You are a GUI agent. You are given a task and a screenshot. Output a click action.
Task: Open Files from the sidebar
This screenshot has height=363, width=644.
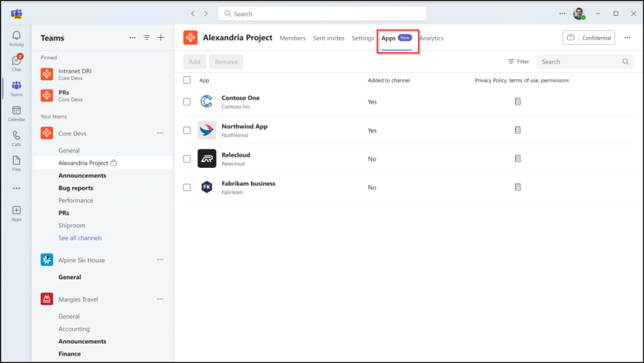tap(16, 162)
